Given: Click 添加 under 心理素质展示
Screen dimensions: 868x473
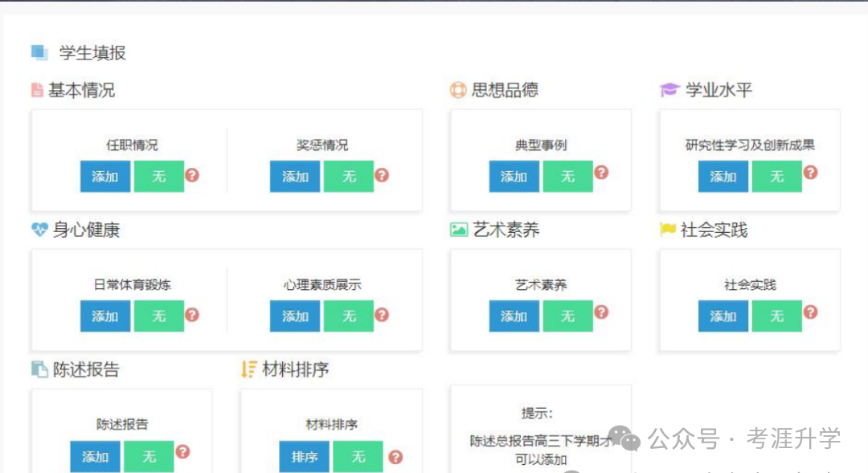Looking at the screenshot, I should tap(294, 316).
